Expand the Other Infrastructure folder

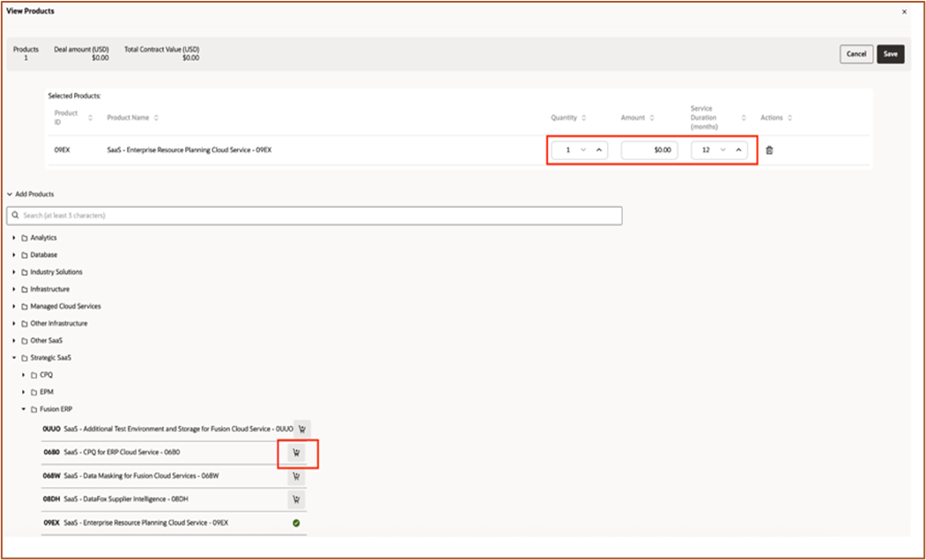[x=14, y=323]
